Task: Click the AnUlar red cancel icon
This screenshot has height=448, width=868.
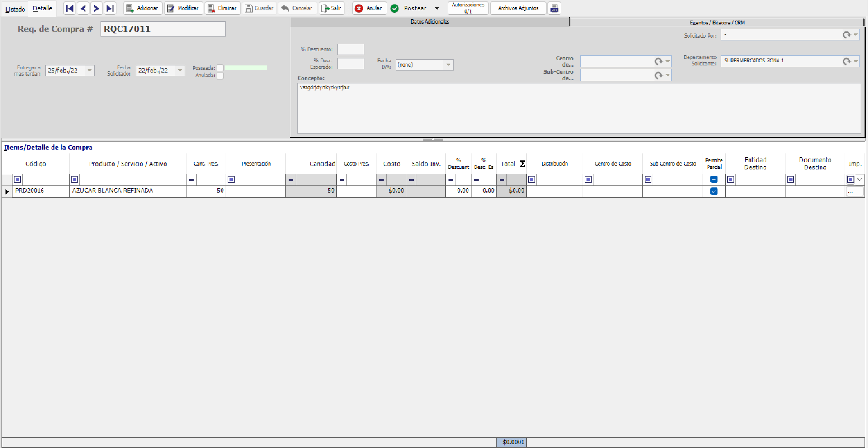Action: (359, 8)
